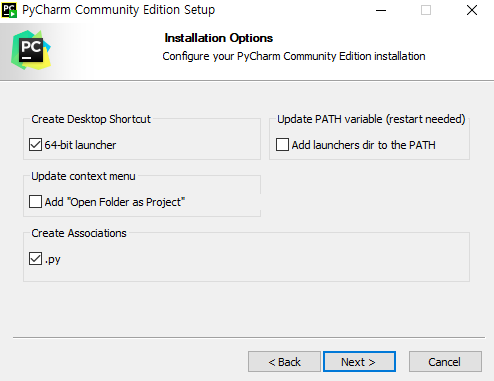This screenshot has height=381, width=494.
Task: Enable Add launchers dir to the PATH
Action: (282, 145)
